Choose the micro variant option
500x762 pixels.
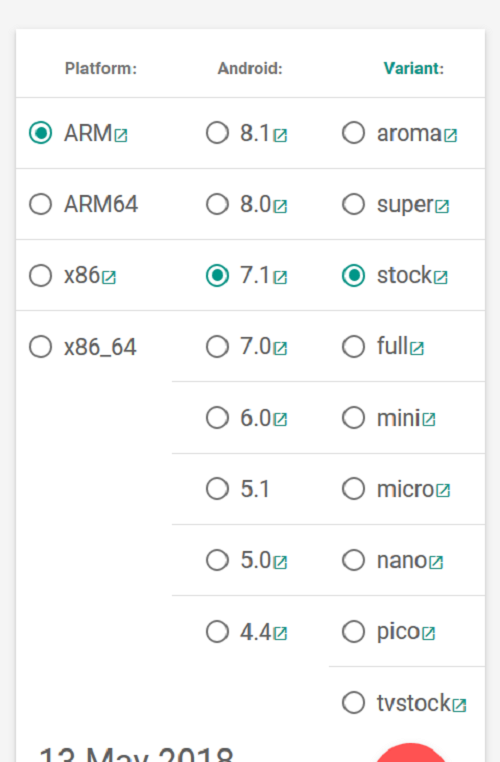pyautogui.click(x=353, y=489)
